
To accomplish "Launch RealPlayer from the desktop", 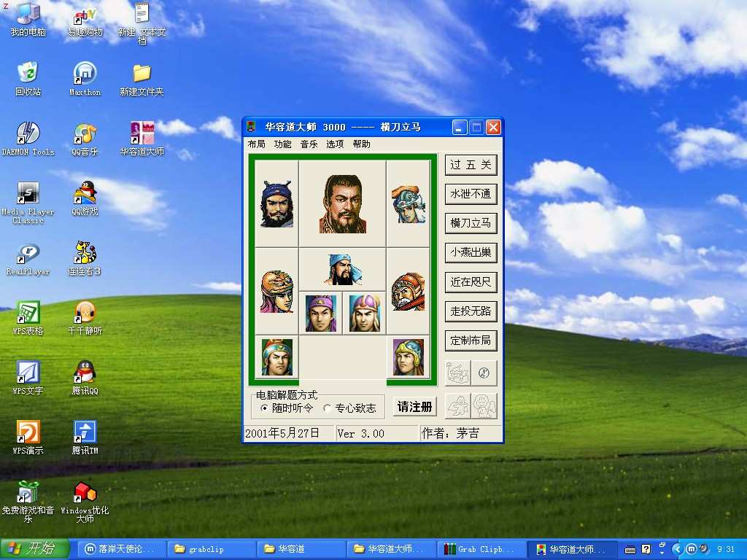I will click(28, 259).
